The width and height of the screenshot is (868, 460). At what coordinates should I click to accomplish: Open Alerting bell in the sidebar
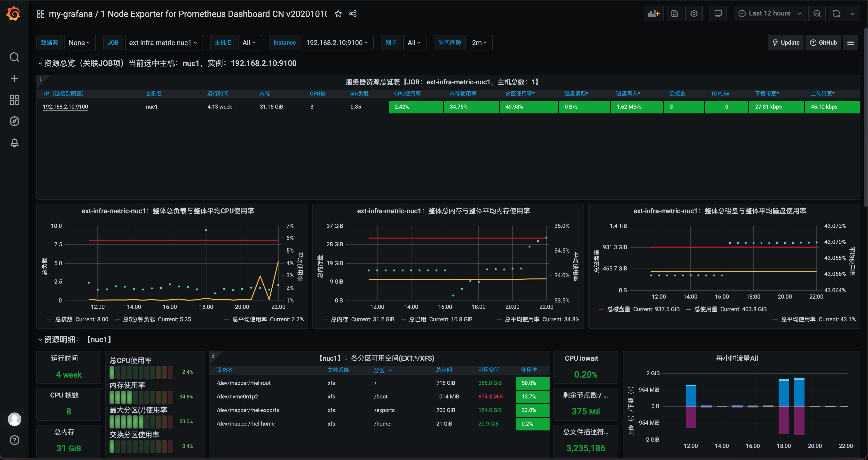point(14,143)
